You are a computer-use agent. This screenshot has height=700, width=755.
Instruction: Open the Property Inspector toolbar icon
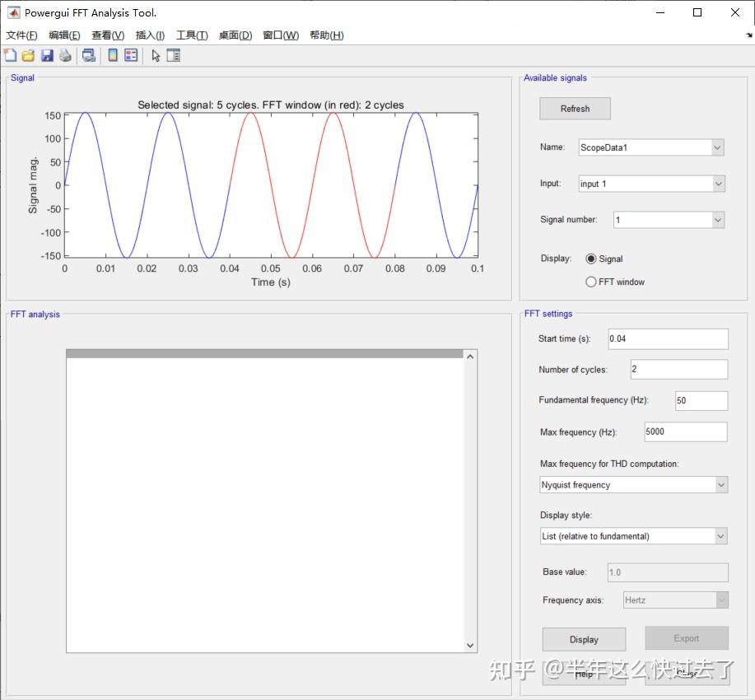pyautogui.click(x=173, y=55)
